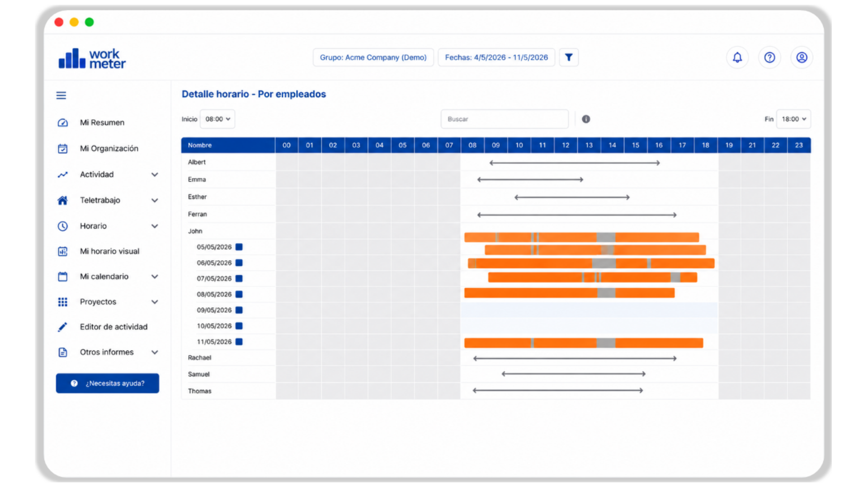This screenshot has width=868, height=488.
Task: Click the Horario clock icon
Action: [63, 226]
